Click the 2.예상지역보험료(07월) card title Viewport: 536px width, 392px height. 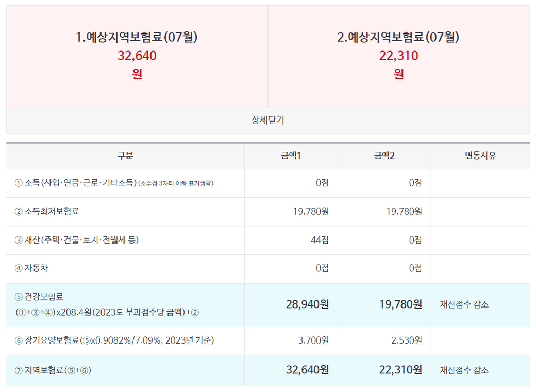[x=398, y=37]
